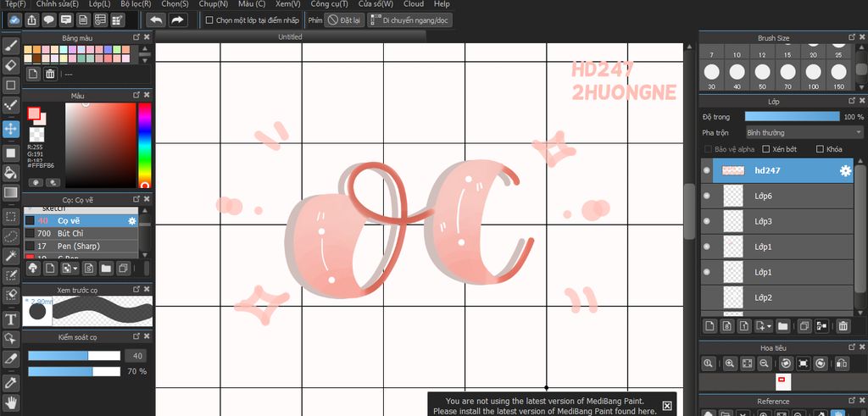
Task: Open add-layer type dropdown arrow
Action: (770, 326)
